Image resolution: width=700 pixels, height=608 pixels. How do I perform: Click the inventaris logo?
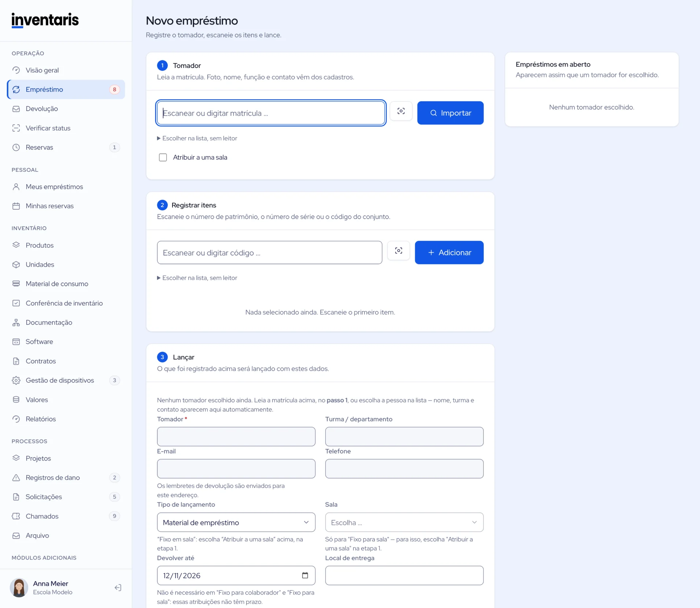click(x=45, y=20)
